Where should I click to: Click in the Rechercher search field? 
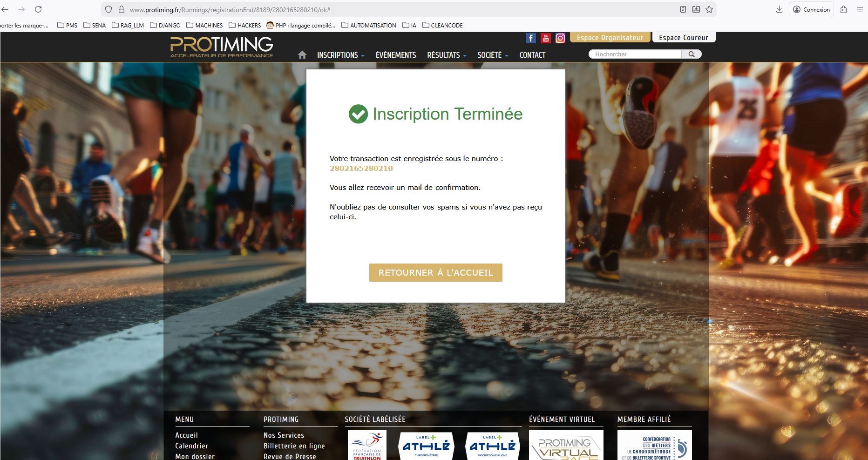636,54
